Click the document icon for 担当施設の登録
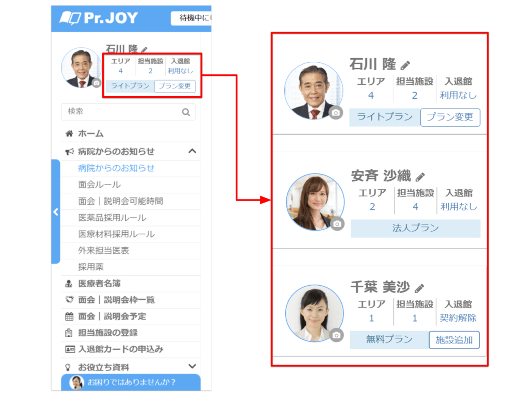The height and width of the screenshot is (399, 532). [x=68, y=333]
